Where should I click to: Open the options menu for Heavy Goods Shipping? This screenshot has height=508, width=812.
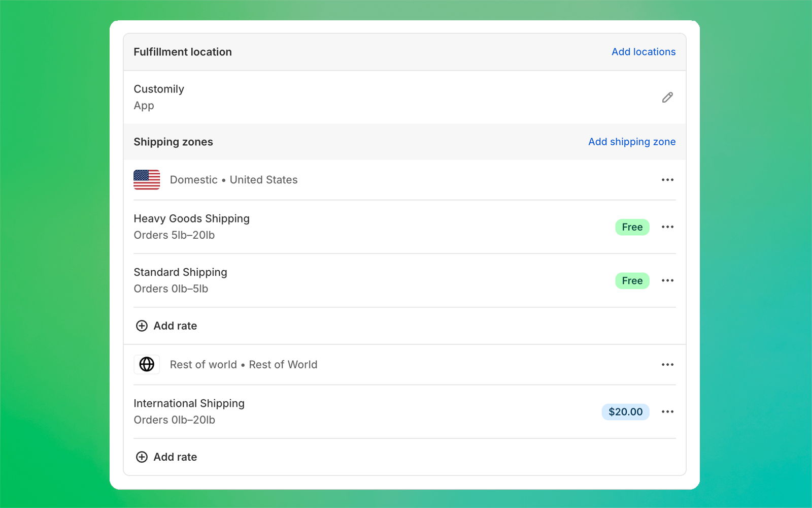668,227
